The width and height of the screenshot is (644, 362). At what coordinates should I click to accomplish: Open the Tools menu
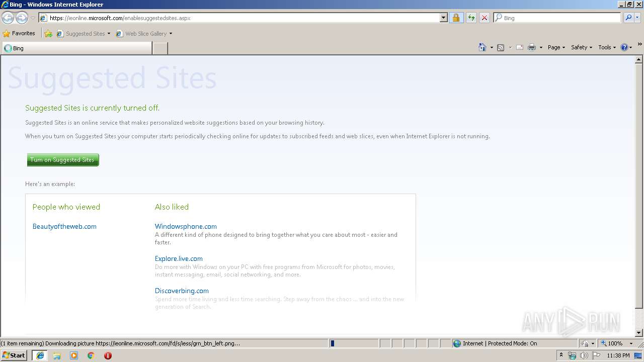(x=607, y=47)
